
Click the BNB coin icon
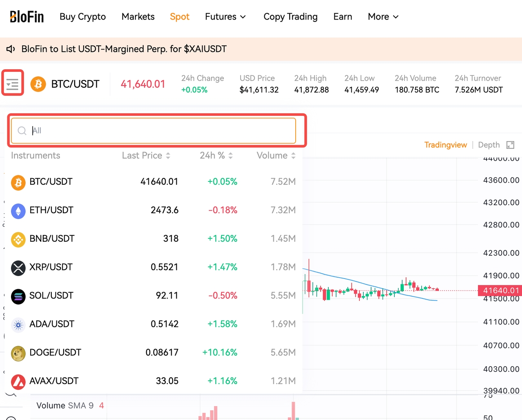18,240
